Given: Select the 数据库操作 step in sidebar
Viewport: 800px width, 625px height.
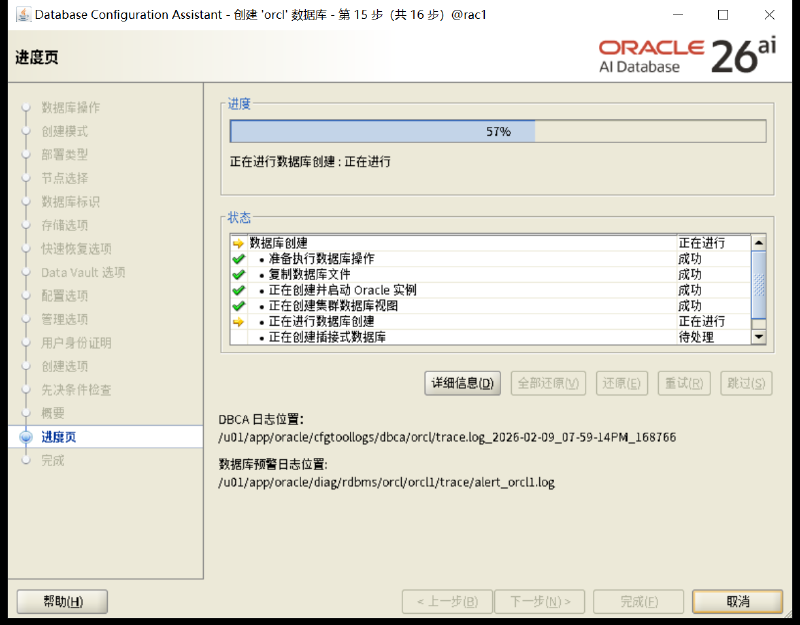Looking at the screenshot, I should (70, 108).
